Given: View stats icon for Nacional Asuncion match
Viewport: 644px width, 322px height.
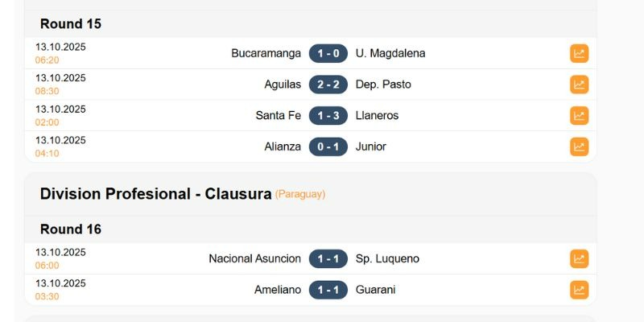Looking at the screenshot, I should tap(579, 258).
